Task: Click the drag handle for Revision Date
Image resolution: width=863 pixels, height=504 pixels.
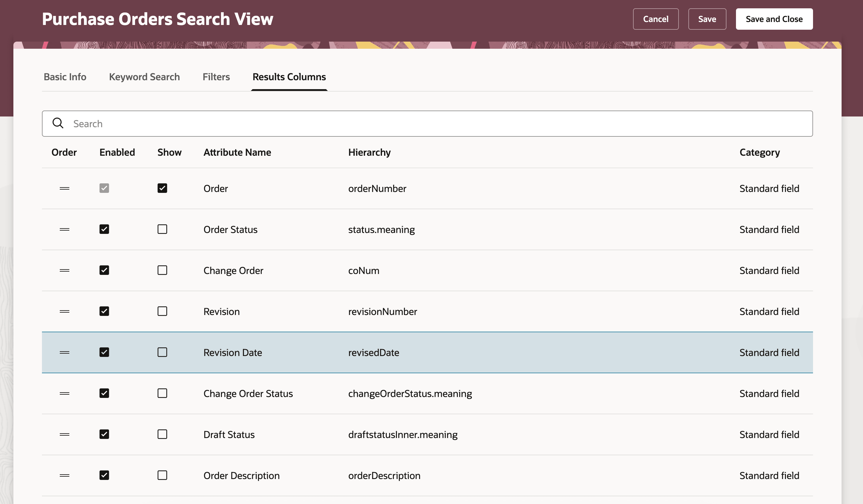Action: point(64,352)
